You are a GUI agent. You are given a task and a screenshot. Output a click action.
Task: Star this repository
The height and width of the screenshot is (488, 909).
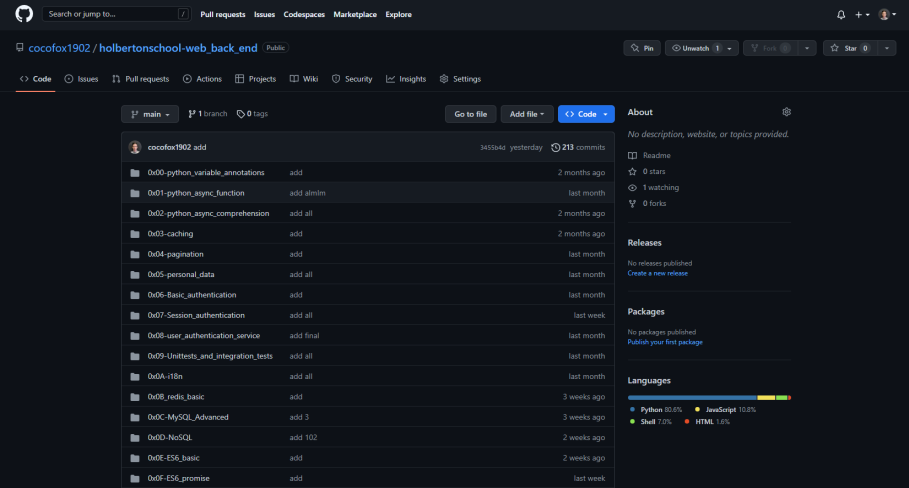(850, 48)
